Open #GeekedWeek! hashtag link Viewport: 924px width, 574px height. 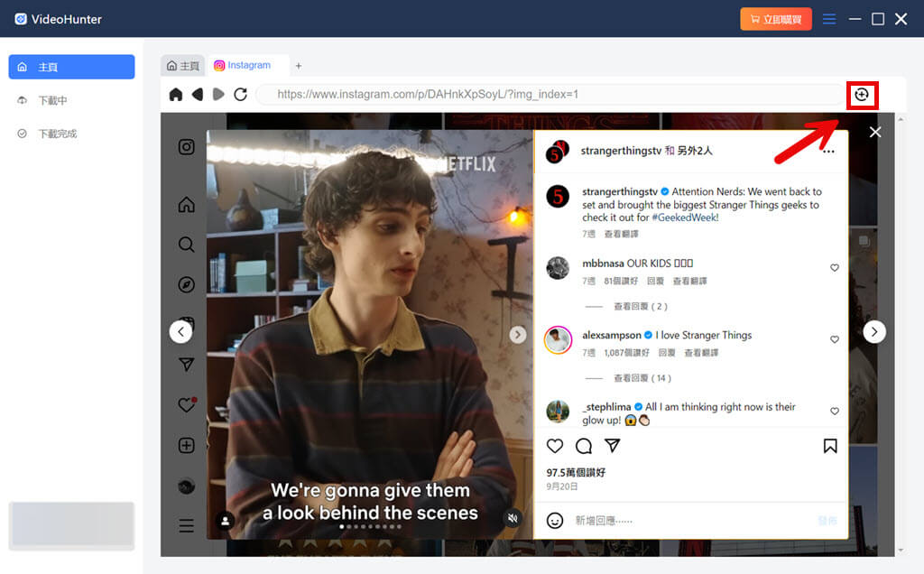point(685,218)
